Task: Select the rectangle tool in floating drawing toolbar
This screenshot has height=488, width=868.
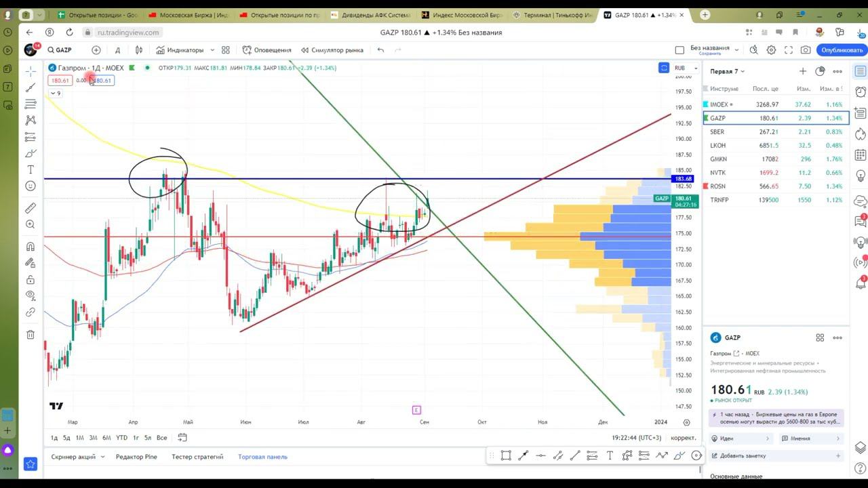Action: point(506,455)
